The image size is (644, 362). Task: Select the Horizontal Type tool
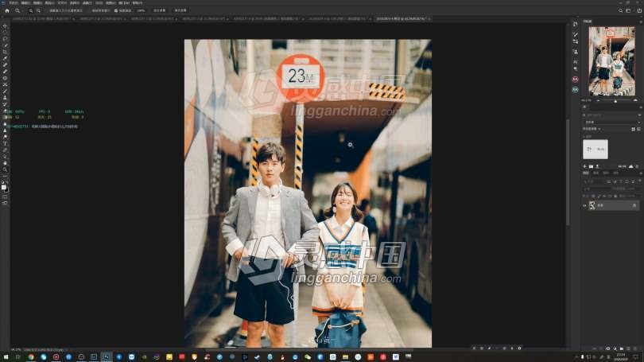[x=5, y=143]
